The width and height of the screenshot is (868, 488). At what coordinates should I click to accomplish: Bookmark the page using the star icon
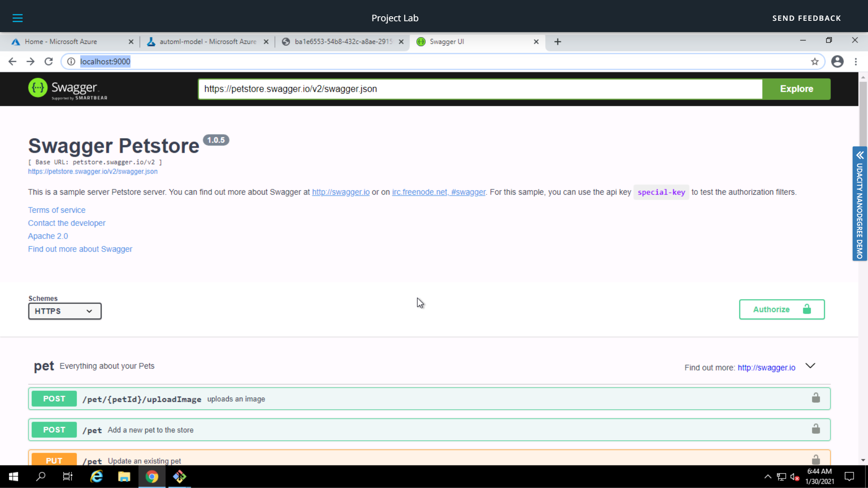click(815, 61)
